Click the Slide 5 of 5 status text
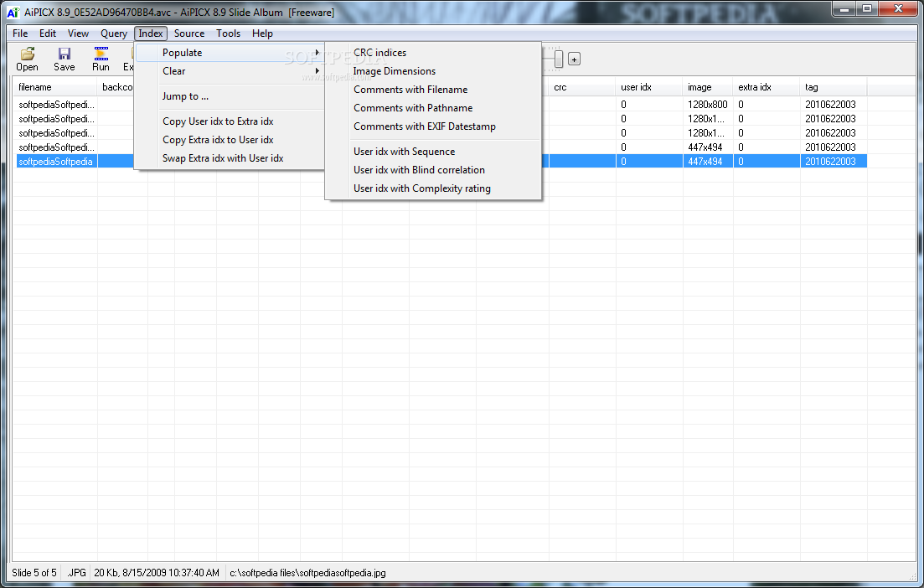The image size is (924, 588). click(34, 573)
